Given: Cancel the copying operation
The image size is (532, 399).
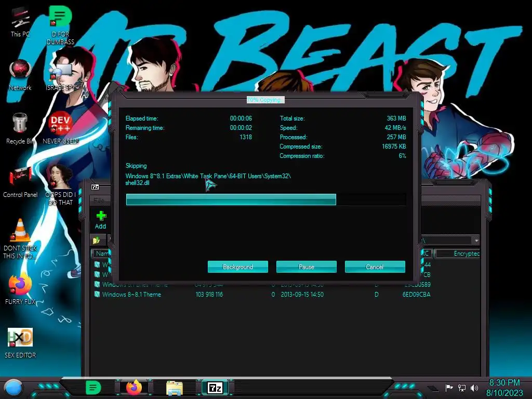Looking at the screenshot, I should 375,267.
